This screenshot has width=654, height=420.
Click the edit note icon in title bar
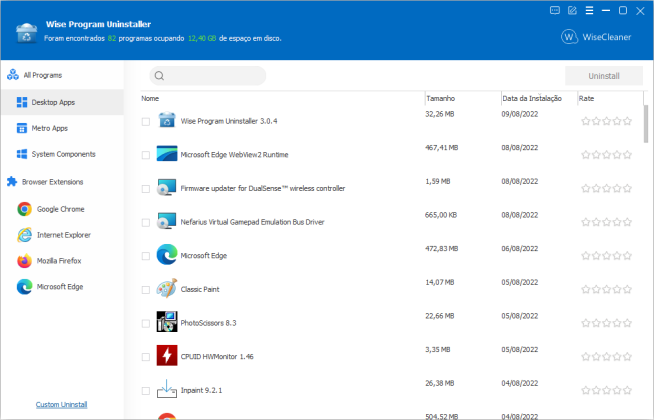[572, 10]
